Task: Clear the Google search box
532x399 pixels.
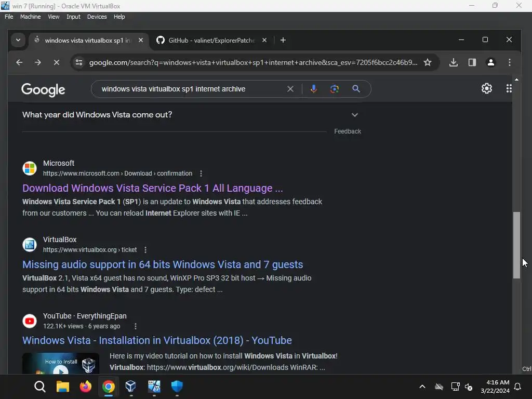Action: pyautogui.click(x=290, y=89)
